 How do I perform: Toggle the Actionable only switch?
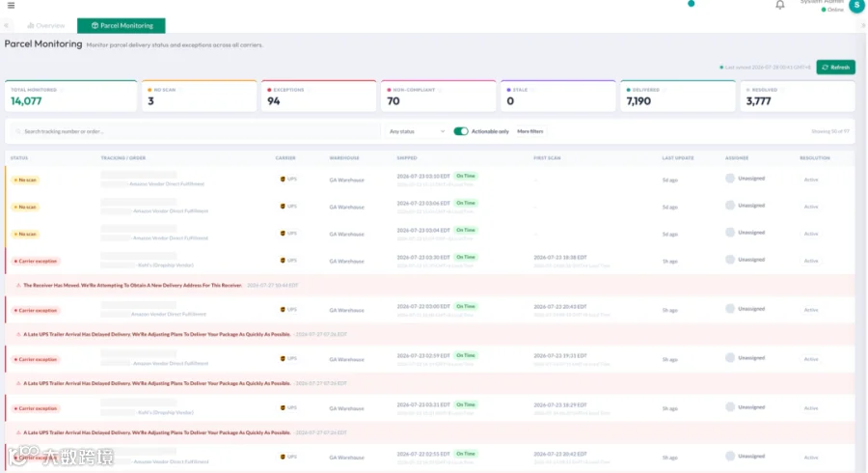[x=461, y=131]
